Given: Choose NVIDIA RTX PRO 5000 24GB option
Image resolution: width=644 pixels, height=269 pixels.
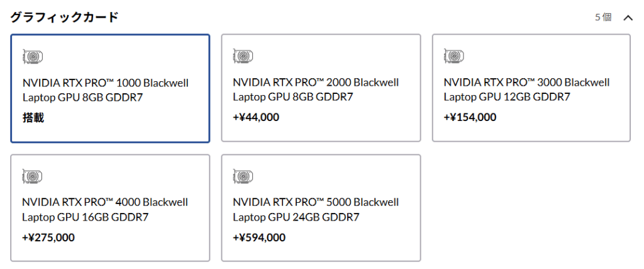Looking at the screenshot, I should tap(321, 208).
